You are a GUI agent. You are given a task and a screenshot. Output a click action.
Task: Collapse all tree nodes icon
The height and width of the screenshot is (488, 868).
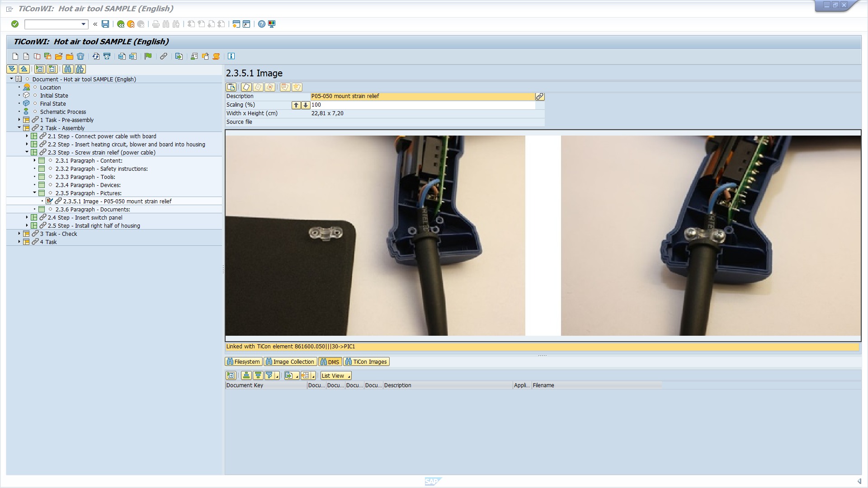[24, 69]
